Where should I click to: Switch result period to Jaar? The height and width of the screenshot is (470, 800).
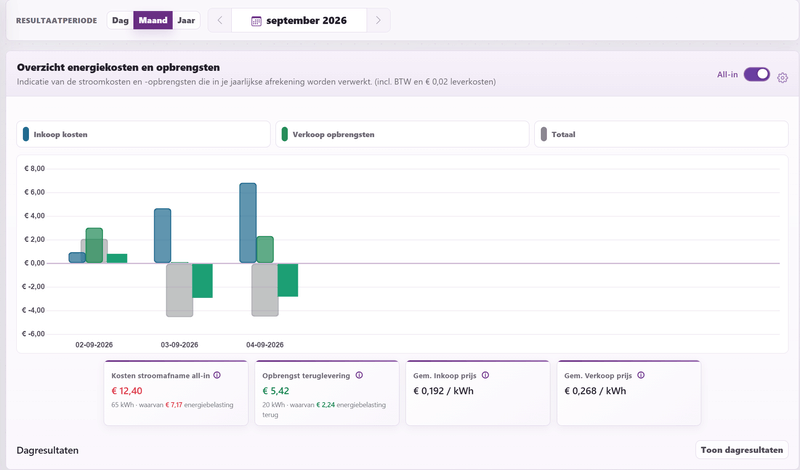186,20
